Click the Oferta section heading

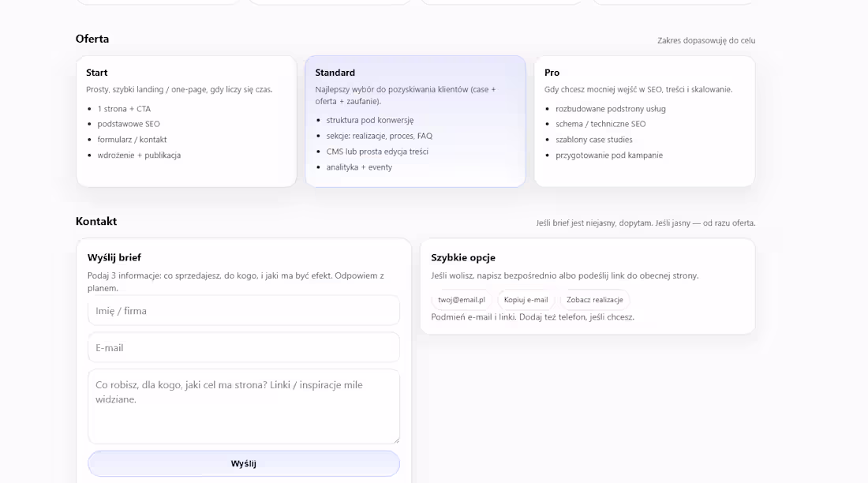point(92,39)
